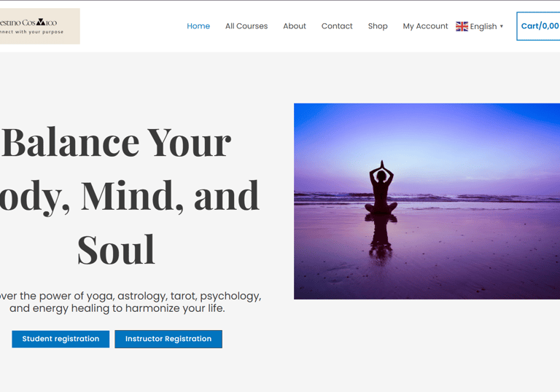Go to All Courses page
The width and height of the screenshot is (560, 392).
(246, 26)
